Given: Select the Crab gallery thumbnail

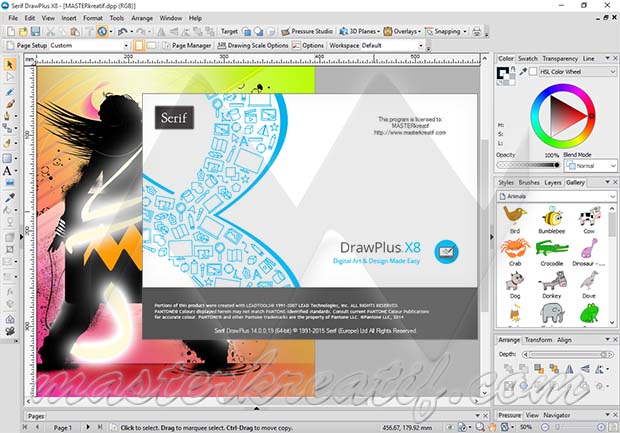Looking at the screenshot, I should [x=515, y=252].
